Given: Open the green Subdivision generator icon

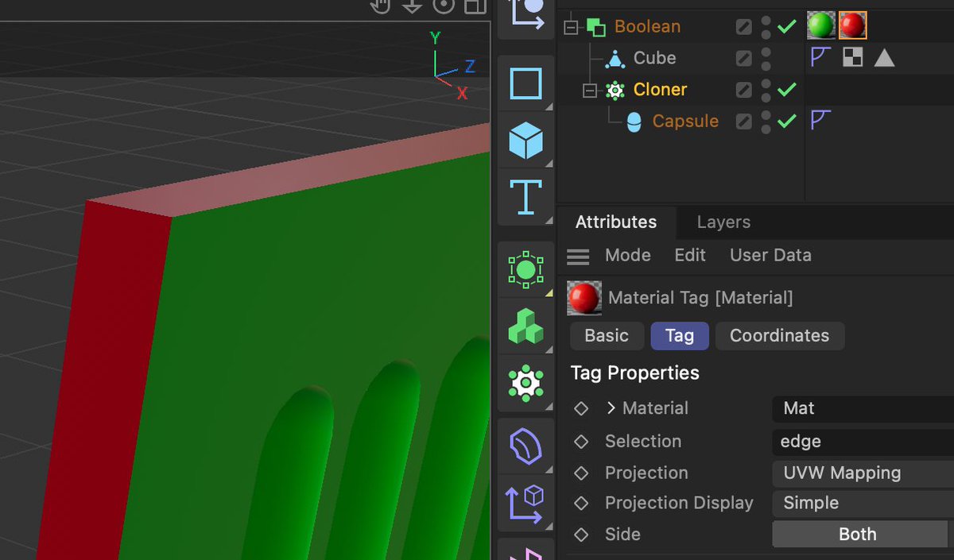Looking at the screenshot, I should point(526,270).
